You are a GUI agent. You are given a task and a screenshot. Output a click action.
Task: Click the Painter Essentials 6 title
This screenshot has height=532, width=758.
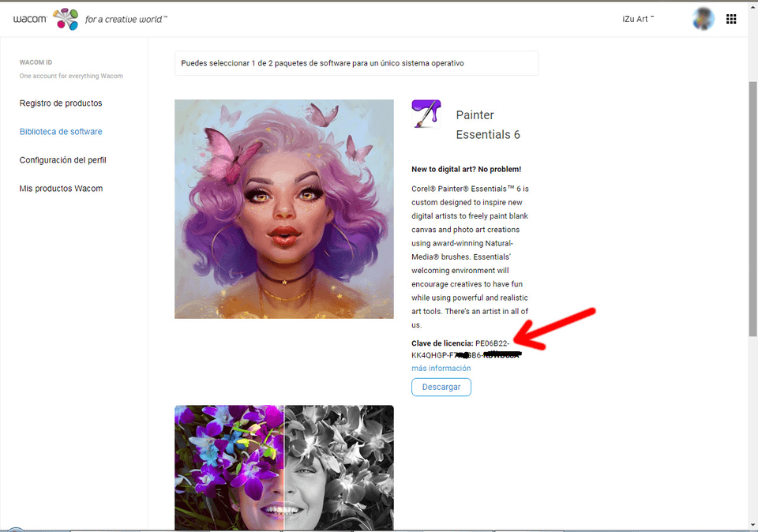(487, 125)
